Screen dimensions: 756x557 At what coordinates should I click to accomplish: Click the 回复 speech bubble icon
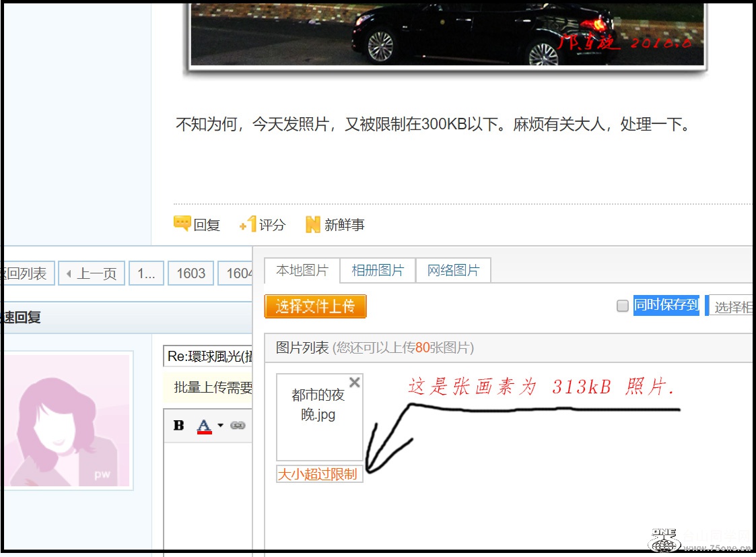pyautogui.click(x=182, y=224)
